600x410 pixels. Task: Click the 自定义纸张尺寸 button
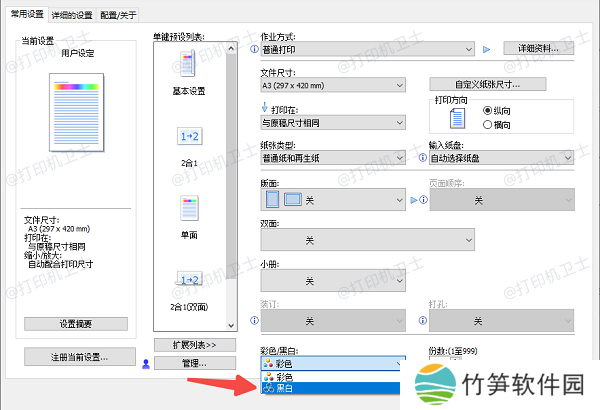coord(487,84)
